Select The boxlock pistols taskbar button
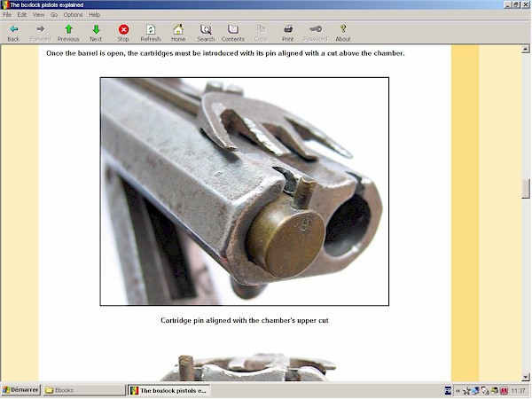532x399 pixels. pyautogui.click(x=168, y=390)
